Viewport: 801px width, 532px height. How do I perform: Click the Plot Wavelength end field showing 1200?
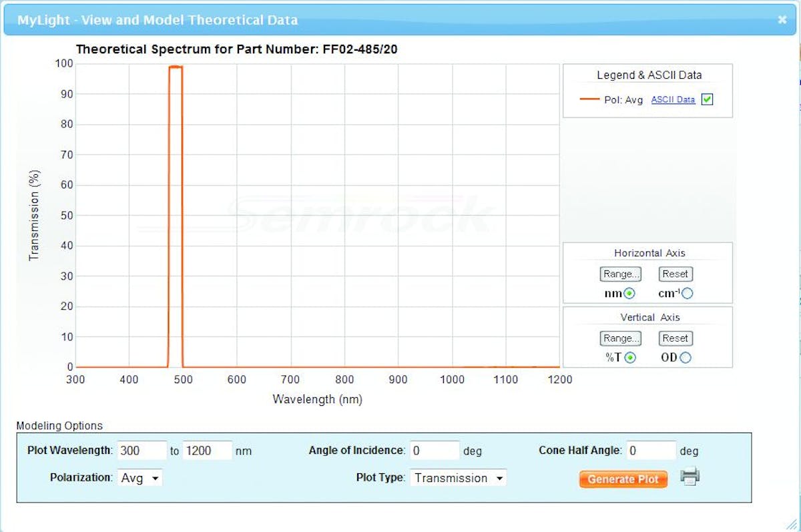tap(207, 451)
